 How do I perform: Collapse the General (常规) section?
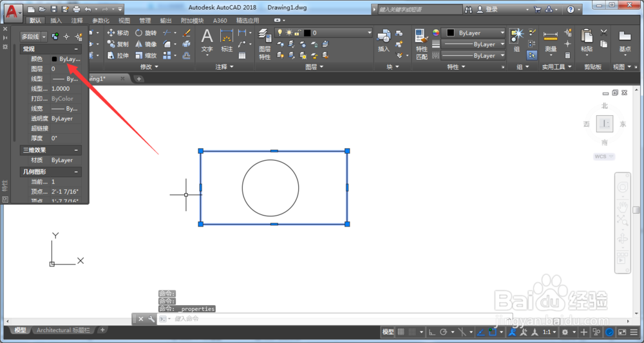pos(77,50)
